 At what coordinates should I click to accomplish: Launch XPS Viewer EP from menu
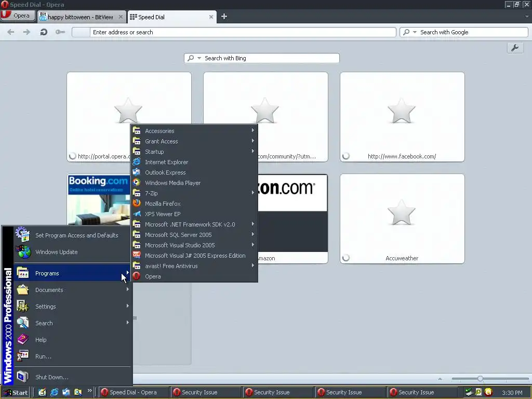tap(194, 214)
